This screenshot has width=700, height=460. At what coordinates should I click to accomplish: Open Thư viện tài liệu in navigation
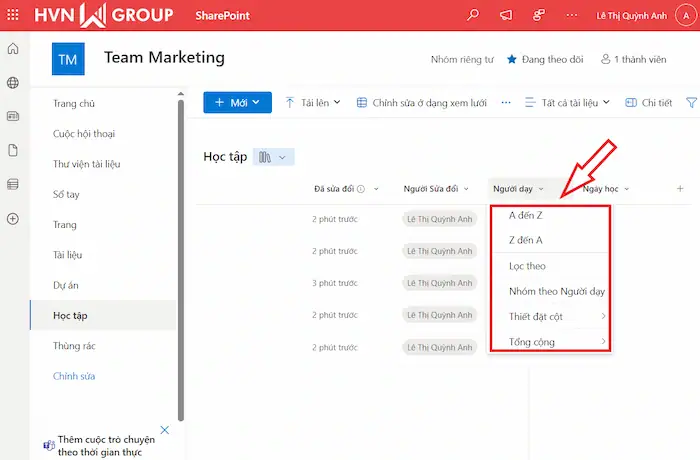coord(86,164)
